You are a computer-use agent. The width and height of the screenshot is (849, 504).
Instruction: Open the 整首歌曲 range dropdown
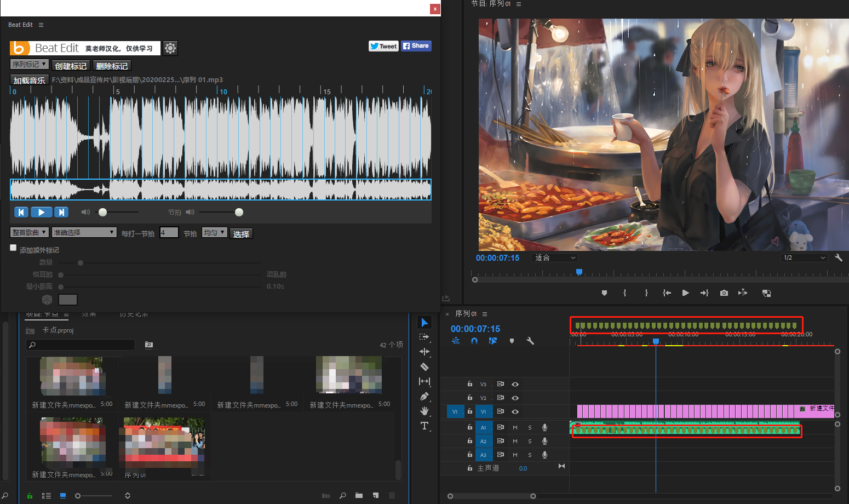tap(30, 233)
